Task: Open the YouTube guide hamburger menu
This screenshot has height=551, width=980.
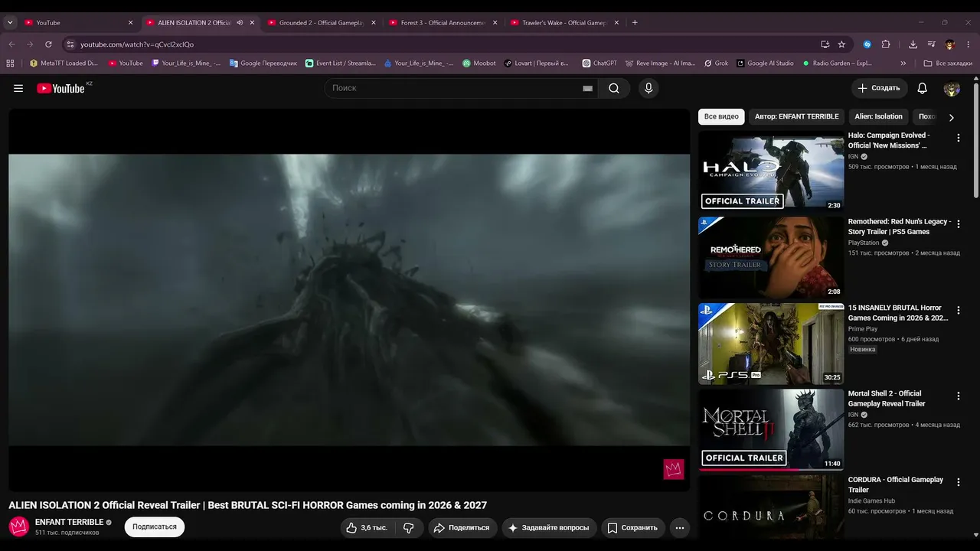Action: coord(18,88)
